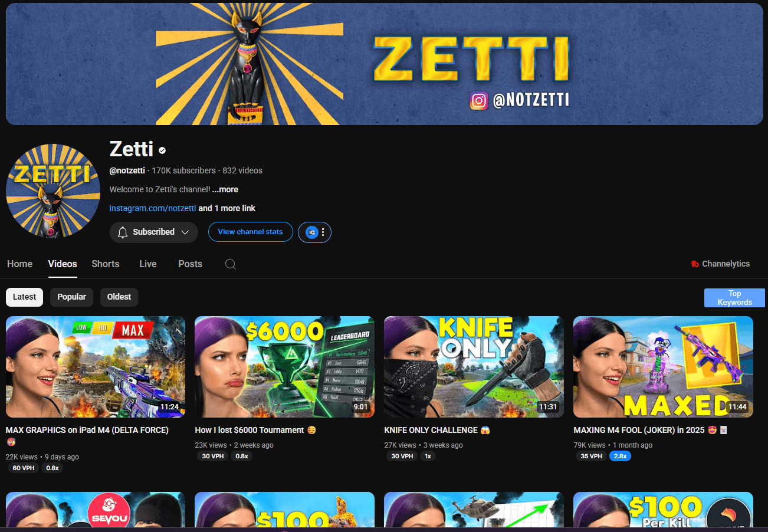
Task: Click the 'and 1 more link' text
Action: tap(227, 208)
